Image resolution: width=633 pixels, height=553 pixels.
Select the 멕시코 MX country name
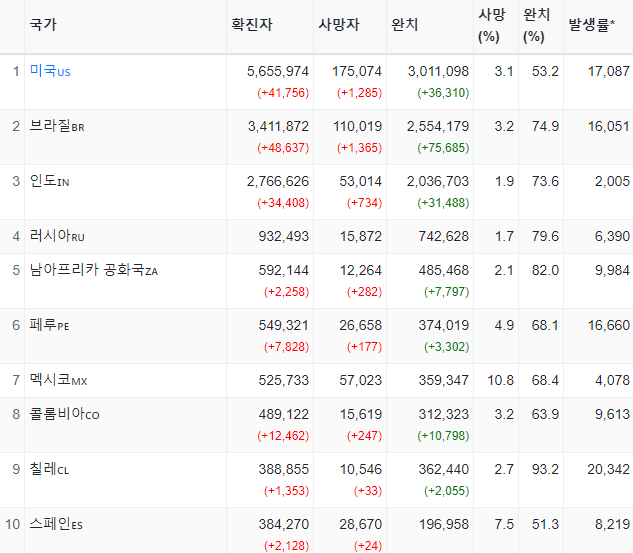pos(59,380)
